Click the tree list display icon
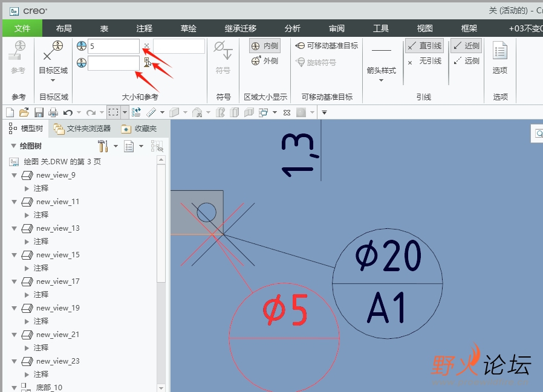This screenshot has width=543, height=392. click(129, 146)
